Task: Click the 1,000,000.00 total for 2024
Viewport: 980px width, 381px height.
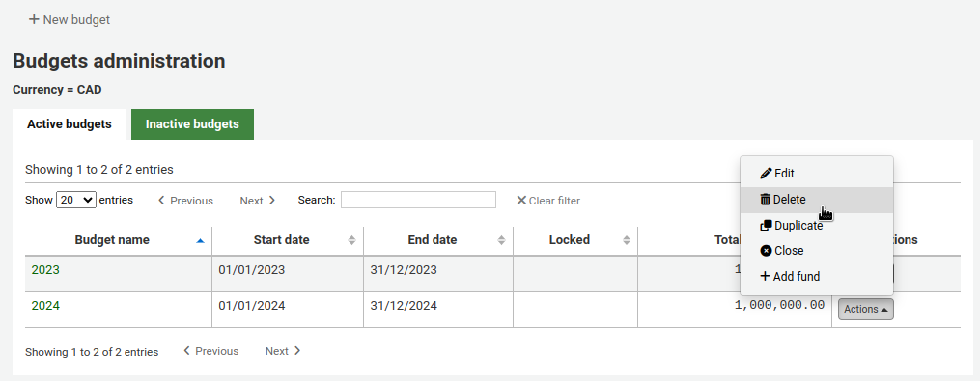Action: 779,305
